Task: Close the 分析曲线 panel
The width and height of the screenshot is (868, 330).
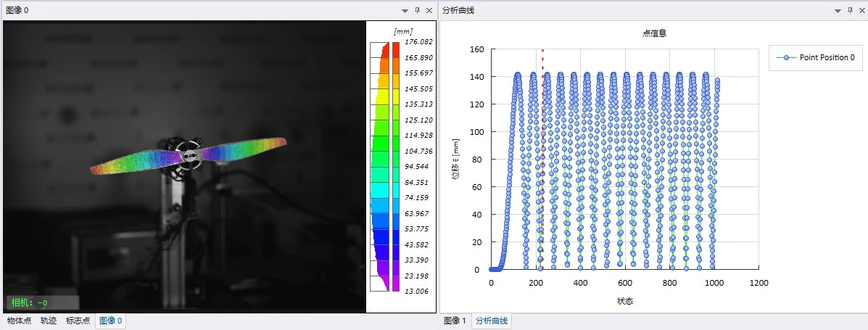Action: tap(861, 11)
